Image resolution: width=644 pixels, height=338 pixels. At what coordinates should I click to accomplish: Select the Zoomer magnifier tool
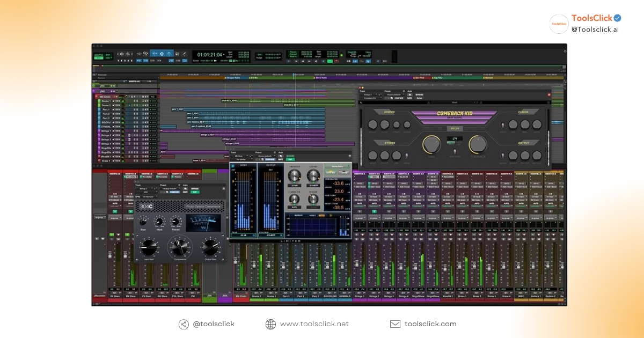pyautogui.click(x=145, y=54)
